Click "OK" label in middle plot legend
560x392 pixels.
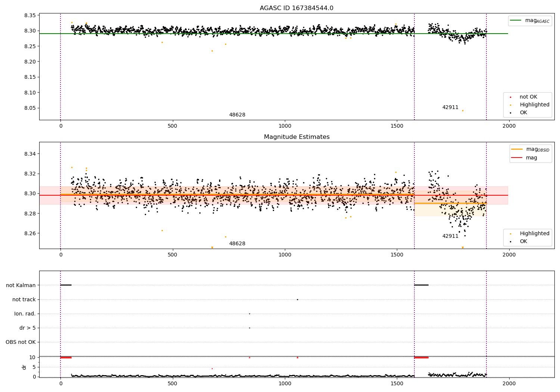(523, 242)
